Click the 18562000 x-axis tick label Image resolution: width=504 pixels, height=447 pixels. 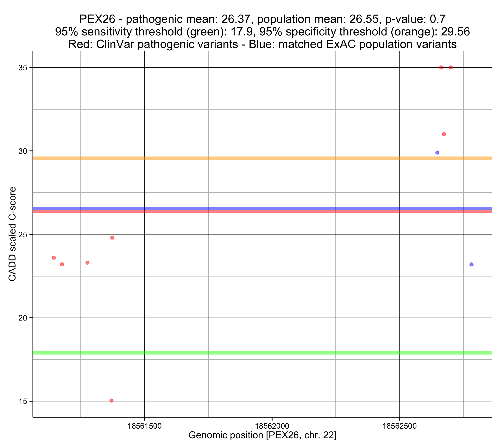click(x=272, y=426)
